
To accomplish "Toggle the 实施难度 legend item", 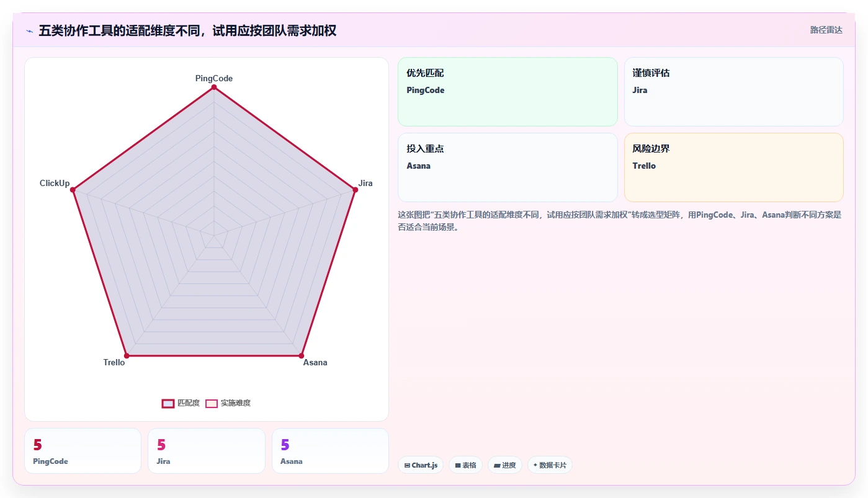I will click(x=228, y=403).
